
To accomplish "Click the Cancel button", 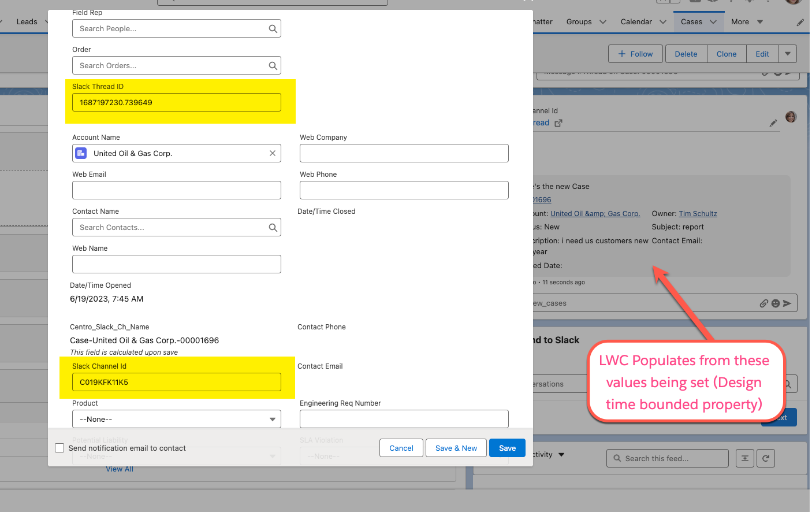I will 401,448.
